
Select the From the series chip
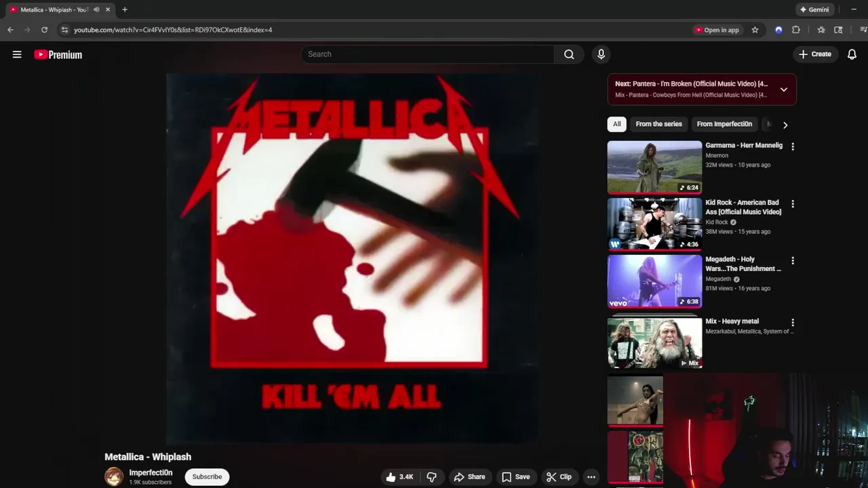[658, 124]
